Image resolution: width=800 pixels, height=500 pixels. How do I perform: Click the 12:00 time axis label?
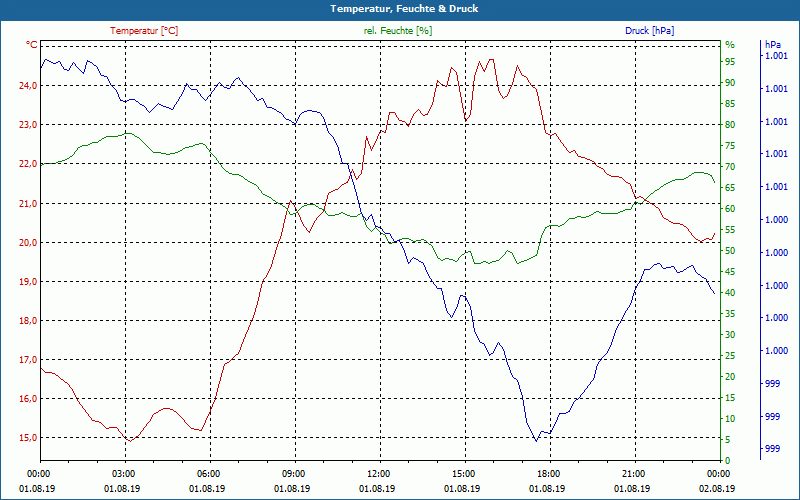tap(378, 474)
